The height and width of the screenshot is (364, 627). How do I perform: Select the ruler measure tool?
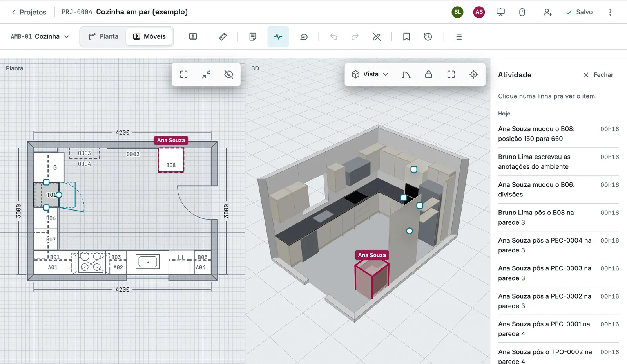223,37
